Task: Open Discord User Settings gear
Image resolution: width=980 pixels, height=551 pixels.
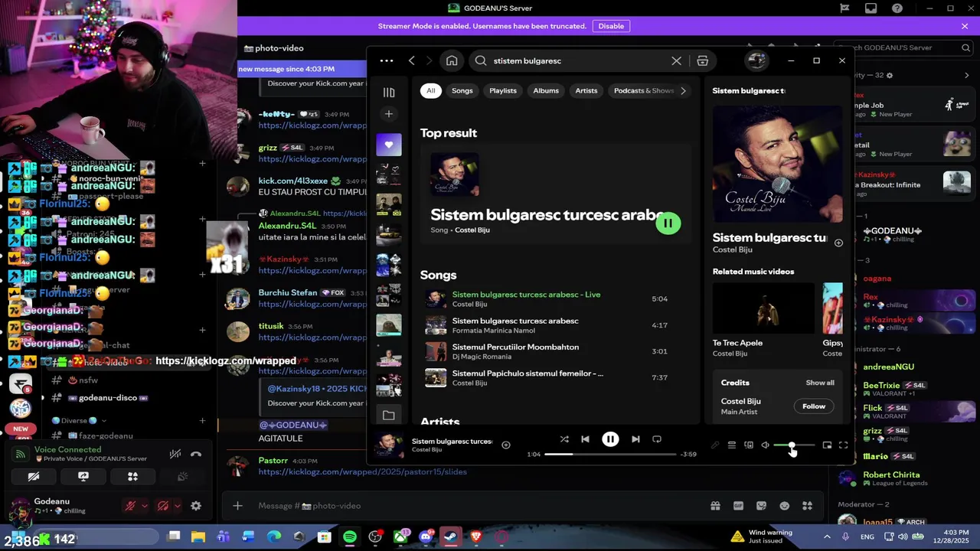Action: coord(196,506)
